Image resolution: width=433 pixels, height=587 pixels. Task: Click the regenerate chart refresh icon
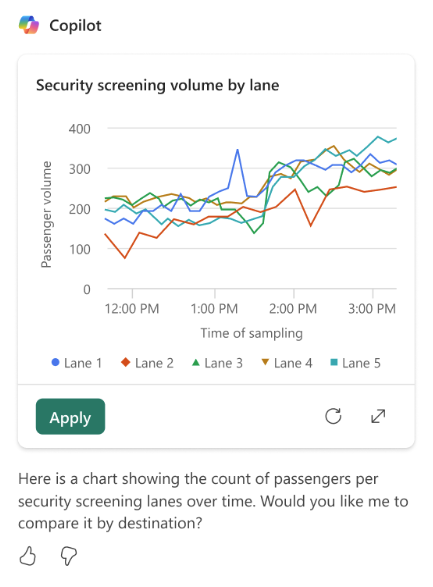click(333, 416)
